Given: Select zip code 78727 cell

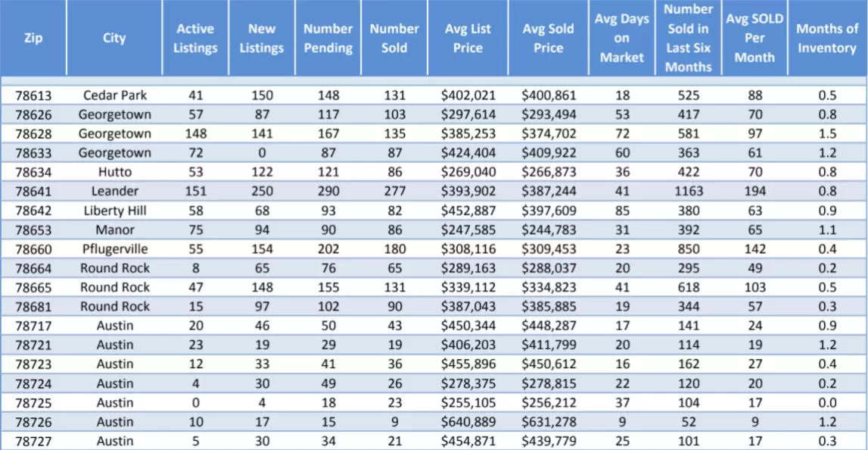Looking at the screenshot, I should (x=33, y=441).
